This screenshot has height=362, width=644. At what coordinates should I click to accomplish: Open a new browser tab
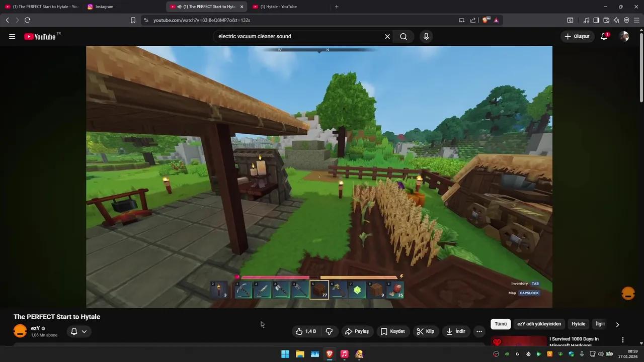337,7
